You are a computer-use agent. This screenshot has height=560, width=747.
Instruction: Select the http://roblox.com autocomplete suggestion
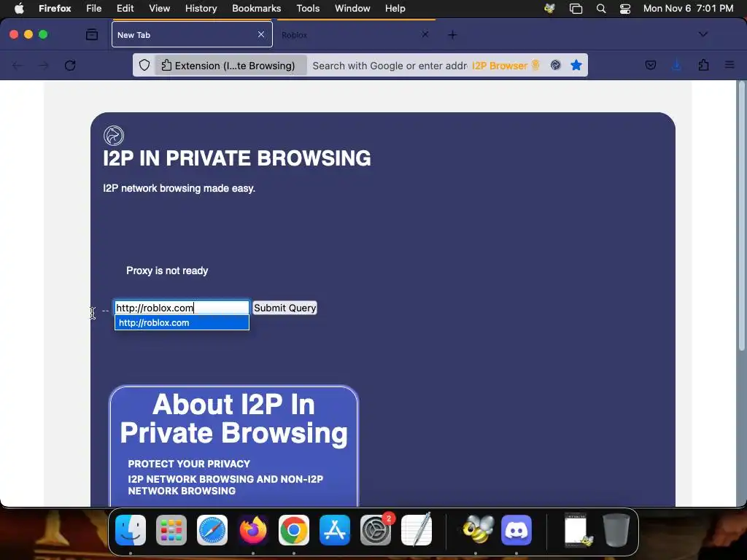182,322
